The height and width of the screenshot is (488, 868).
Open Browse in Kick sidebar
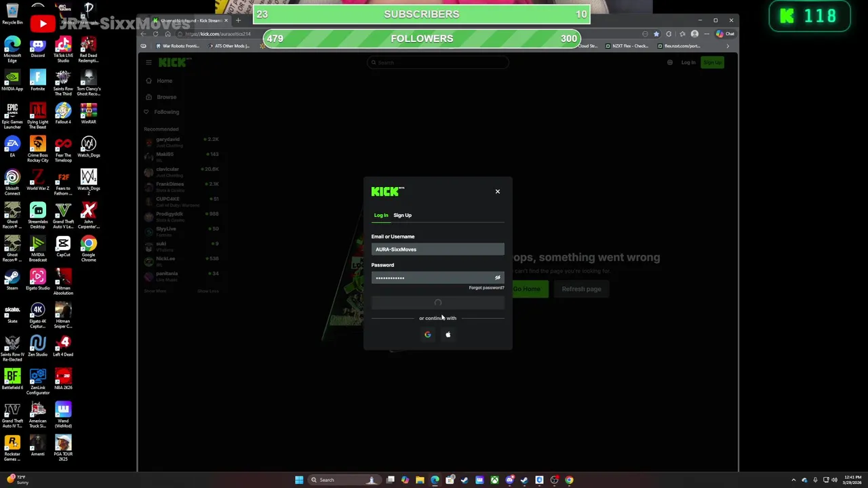[166, 97]
